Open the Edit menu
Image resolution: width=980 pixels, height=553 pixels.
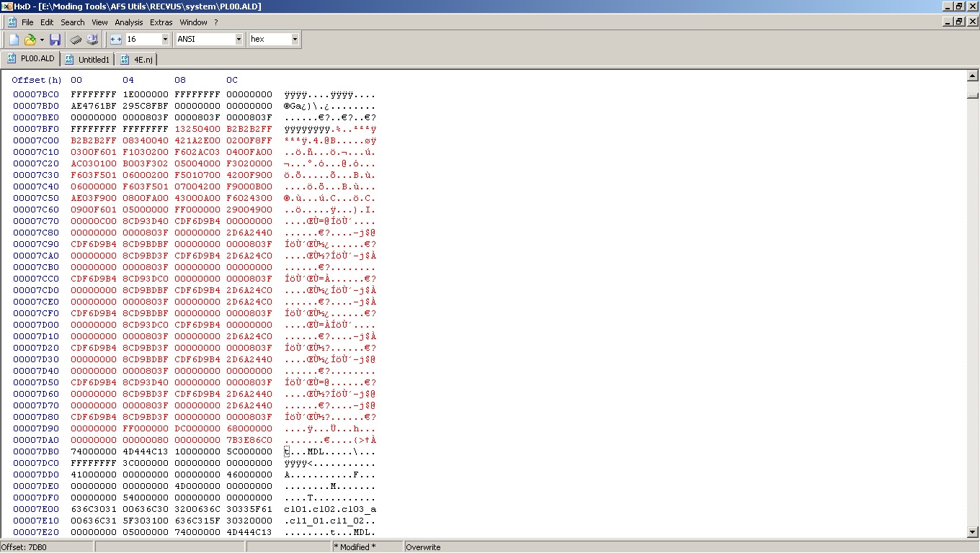coord(47,22)
